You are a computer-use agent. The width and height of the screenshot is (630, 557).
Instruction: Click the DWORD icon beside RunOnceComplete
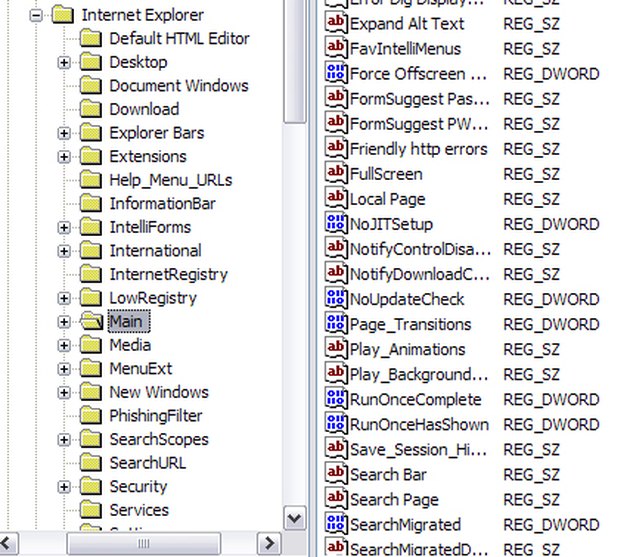[335, 399]
